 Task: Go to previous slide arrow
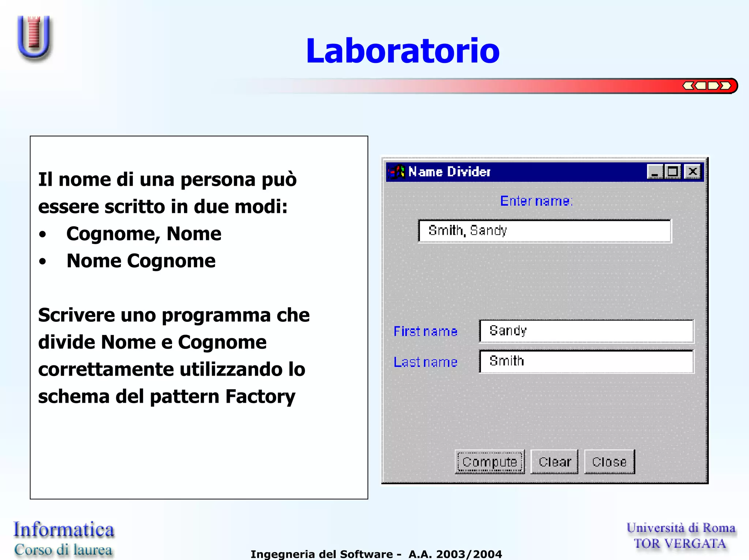click(700, 86)
